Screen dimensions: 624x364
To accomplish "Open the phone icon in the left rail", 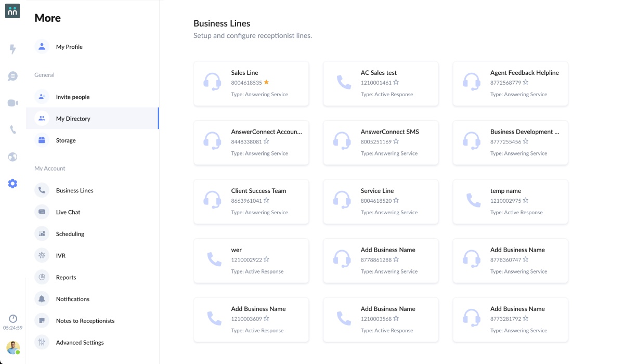I will pyautogui.click(x=12, y=129).
